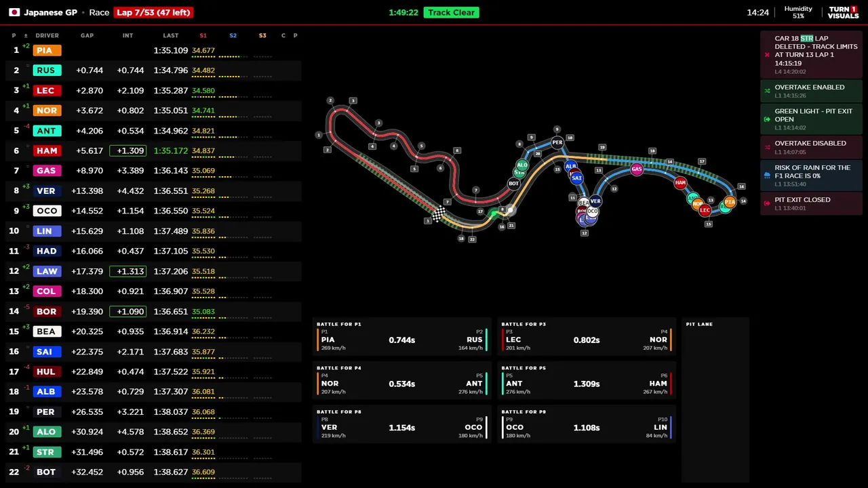Select the teal RUS driver tag
Screen dimensions: 868x488
(x=47, y=70)
